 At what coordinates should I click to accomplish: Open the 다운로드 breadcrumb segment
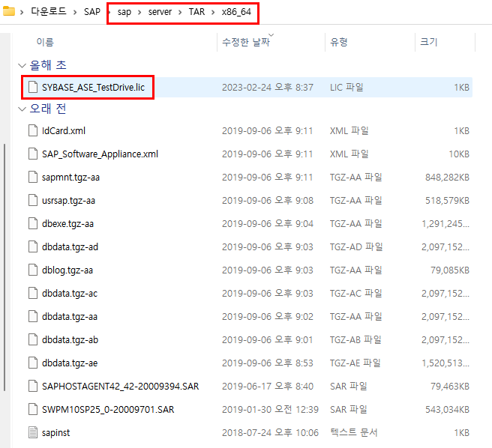tap(49, 11)
